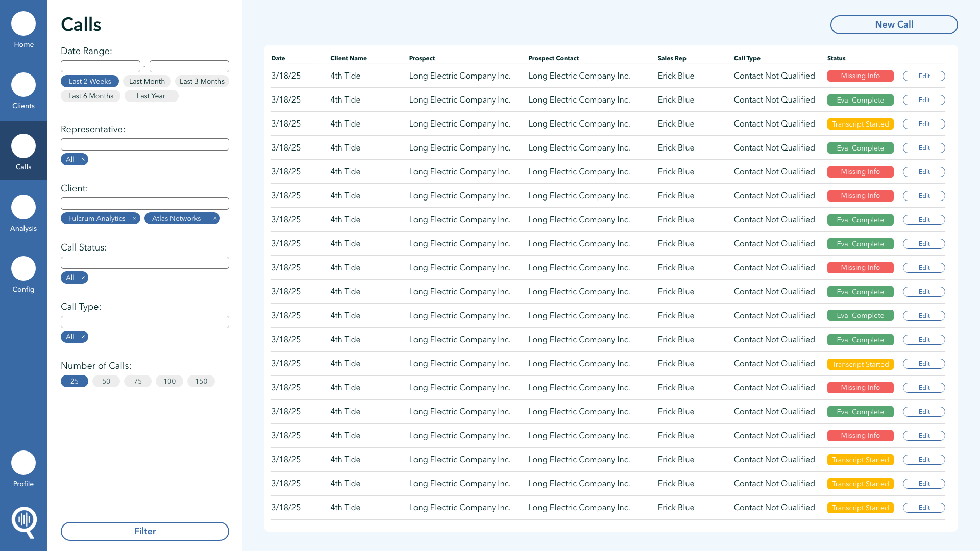Apply filters with the Filter button
980x551 pixels.
[x=145, y=531]
